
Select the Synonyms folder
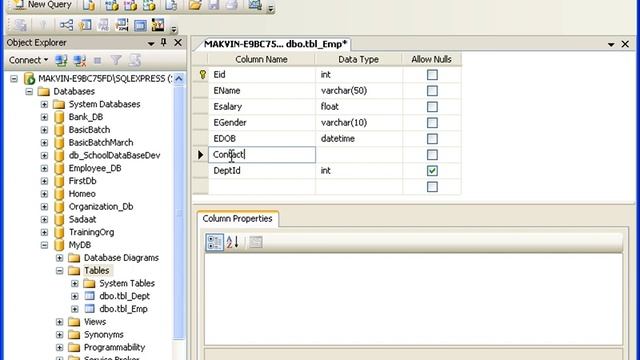coord(104,335)
